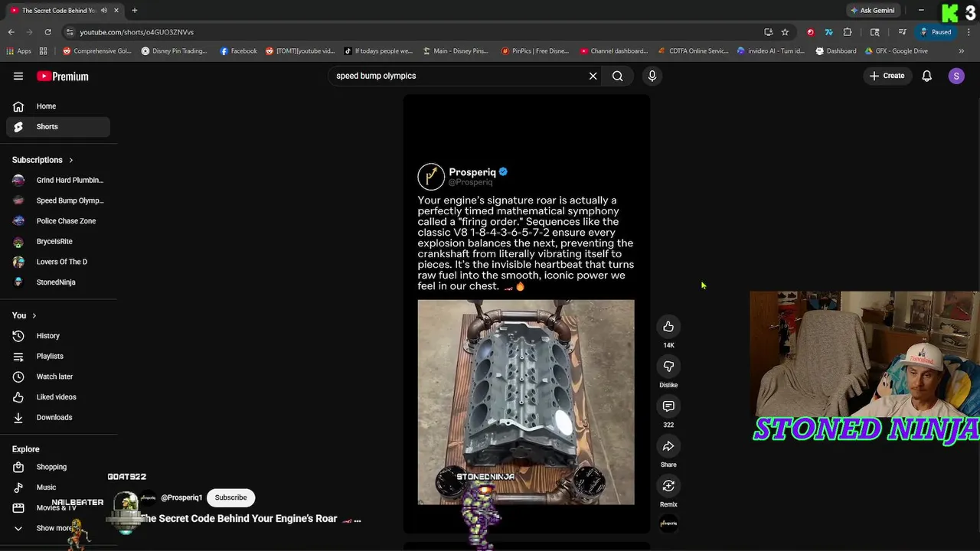
Task: Start voice search with the microphone
Action: (x=652, y=76)
